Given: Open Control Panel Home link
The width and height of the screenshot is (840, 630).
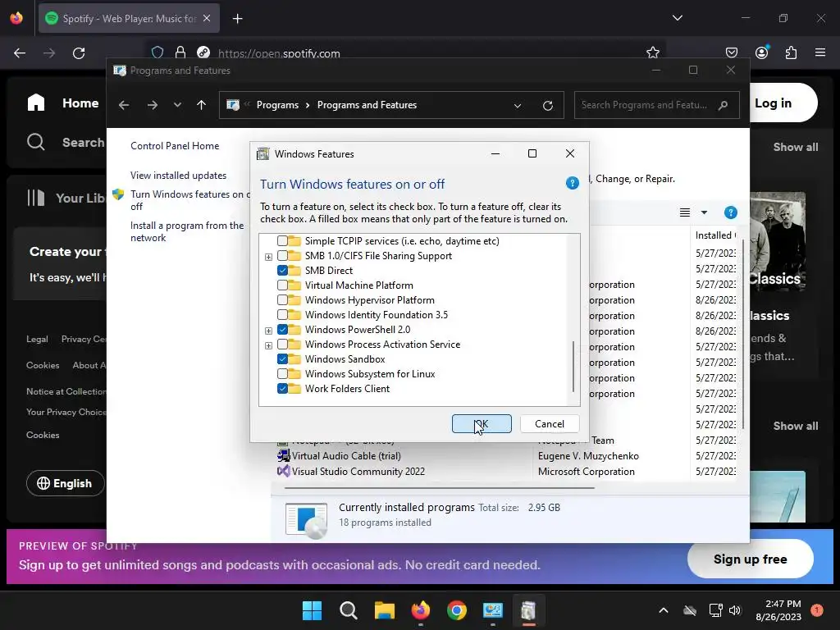Looking at the screenshot, I should point(175,146).
